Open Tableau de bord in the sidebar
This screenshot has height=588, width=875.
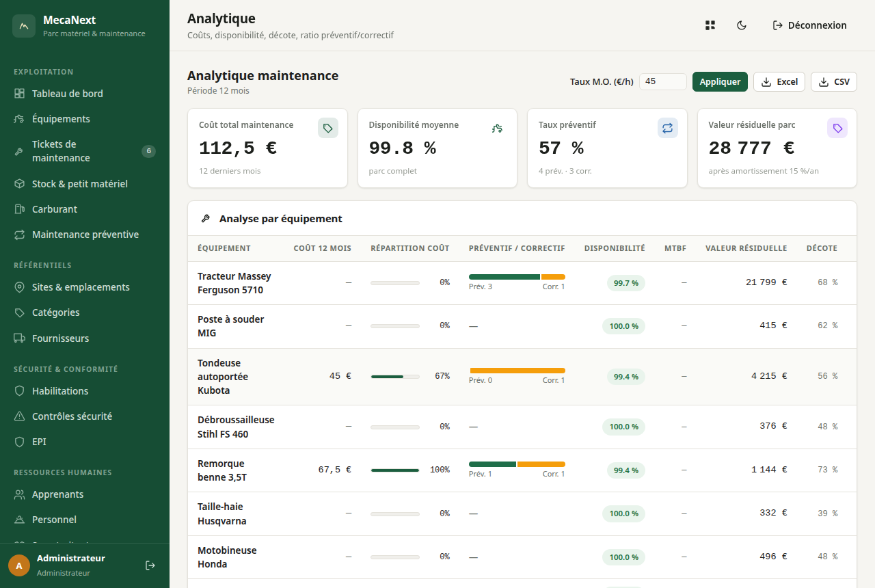85,94
